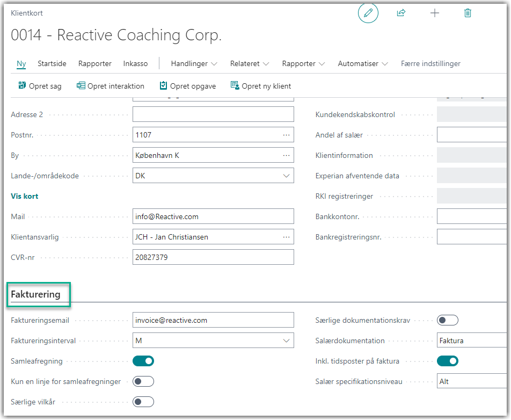
Task: Select Opret opgave action
Action: tap(187, 86)
